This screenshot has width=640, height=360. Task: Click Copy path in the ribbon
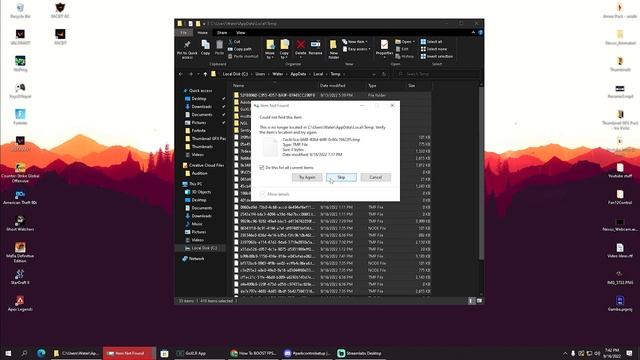[240, 49]
